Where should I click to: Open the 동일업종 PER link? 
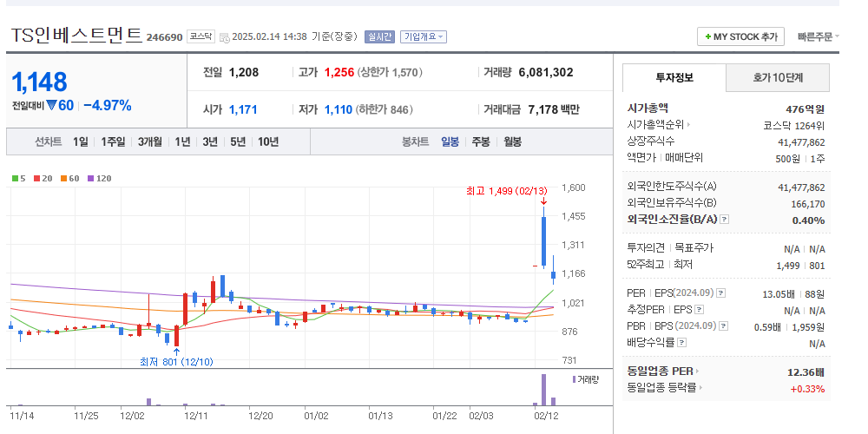click(663, 372)
